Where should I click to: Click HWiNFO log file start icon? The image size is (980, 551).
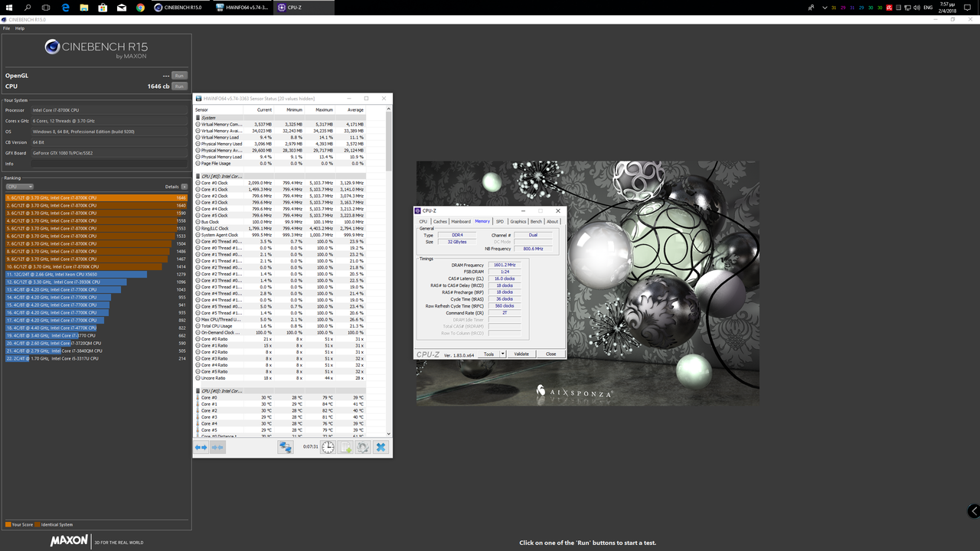click(345, 447)
